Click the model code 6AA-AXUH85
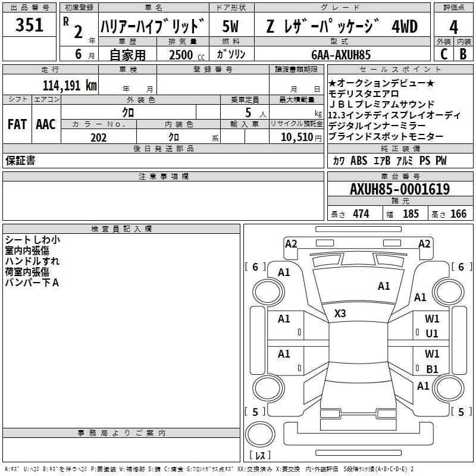476x476 pixels. 342,54
